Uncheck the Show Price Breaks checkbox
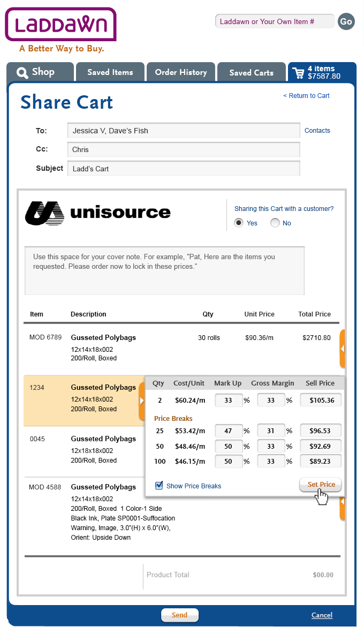The width and height of the screenshot is (364, 634). tap(159, 485)
